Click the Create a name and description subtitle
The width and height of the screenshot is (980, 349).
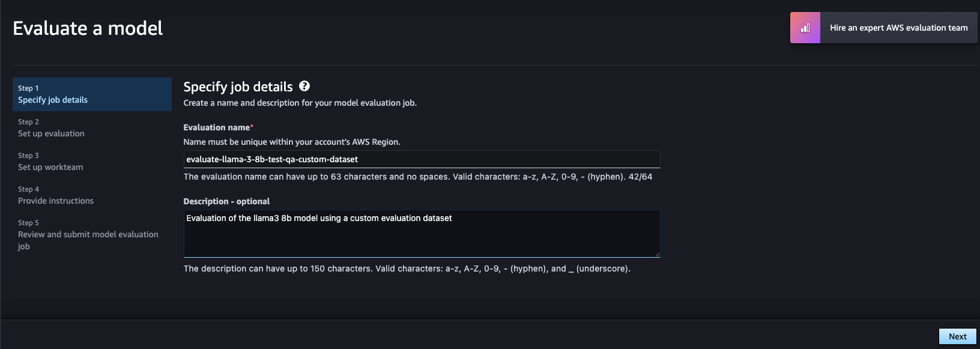point(300,103)
